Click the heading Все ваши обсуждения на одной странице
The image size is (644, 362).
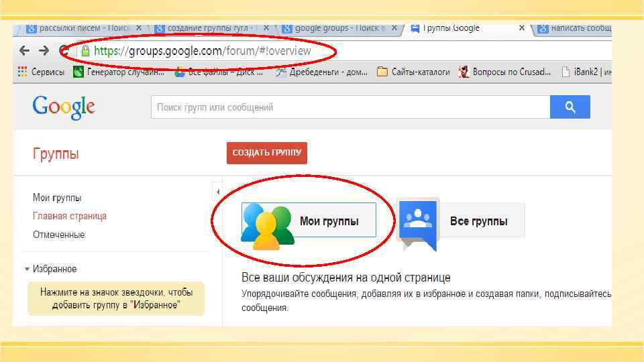(x=346, y=278)
